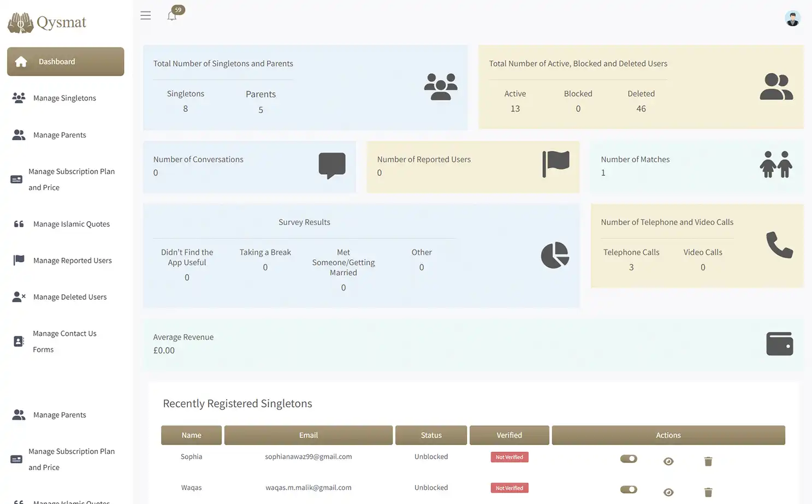Toggle the block switch for Waqas
812x504 pixels.
click(629, 489)
